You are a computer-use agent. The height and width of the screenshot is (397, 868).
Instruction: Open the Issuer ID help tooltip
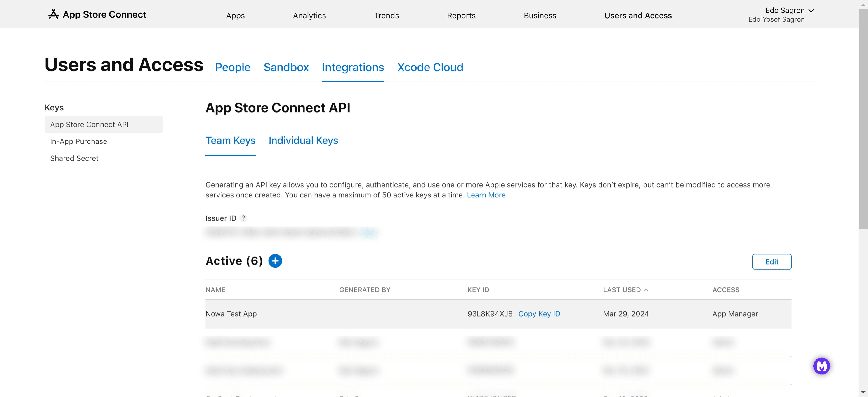click(x=243, y=218)
